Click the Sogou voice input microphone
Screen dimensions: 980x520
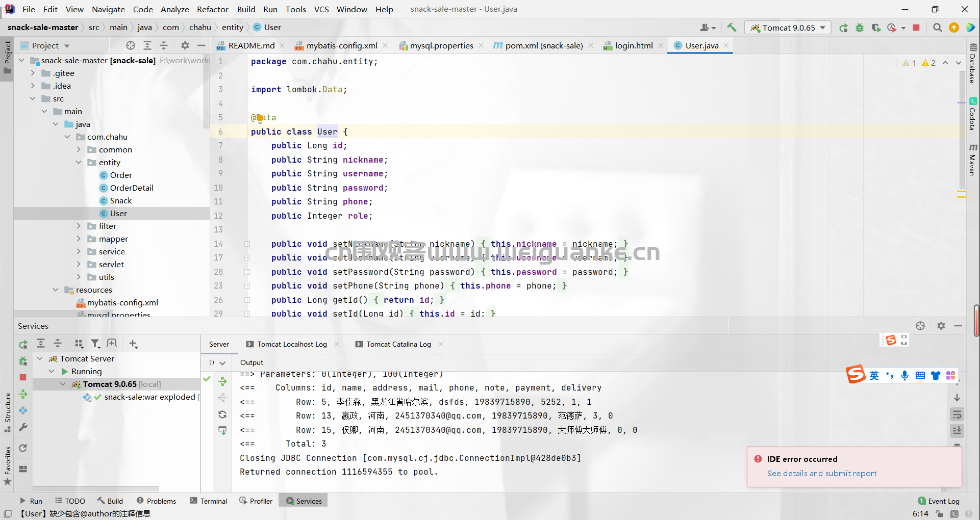(904, 375)
